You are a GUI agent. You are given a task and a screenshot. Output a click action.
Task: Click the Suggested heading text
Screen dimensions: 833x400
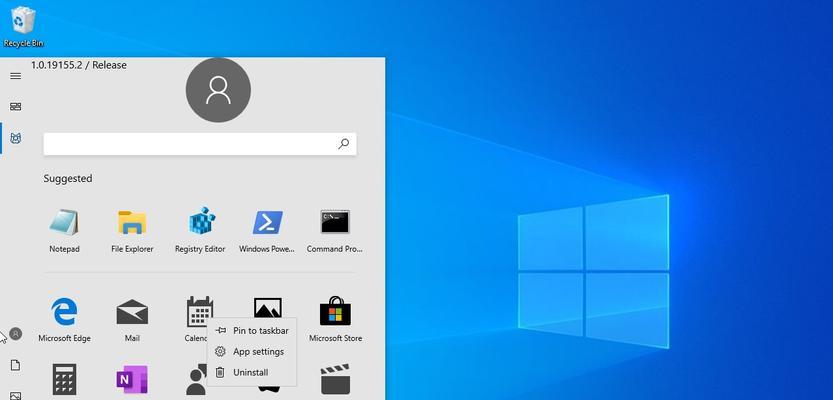pos(67,178)
